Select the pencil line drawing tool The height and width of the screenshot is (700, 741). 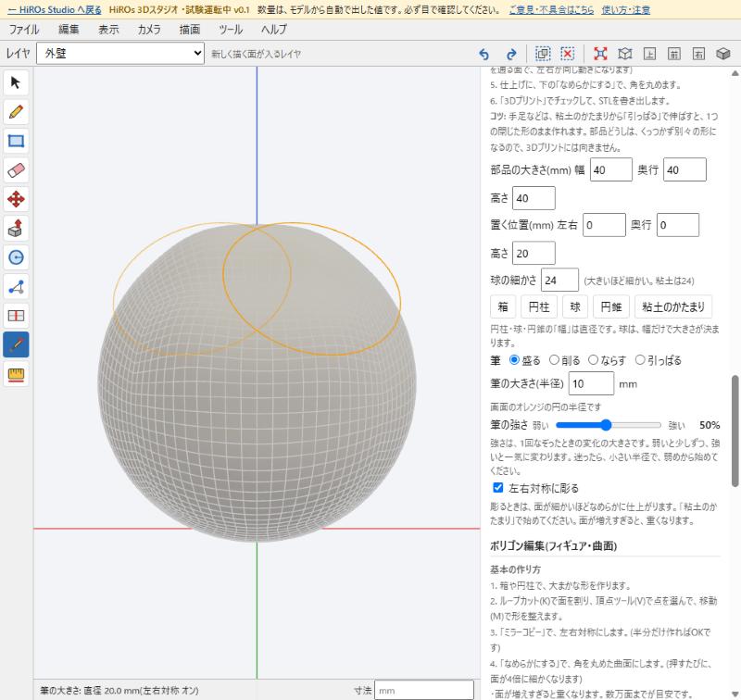tap(16, 112)
